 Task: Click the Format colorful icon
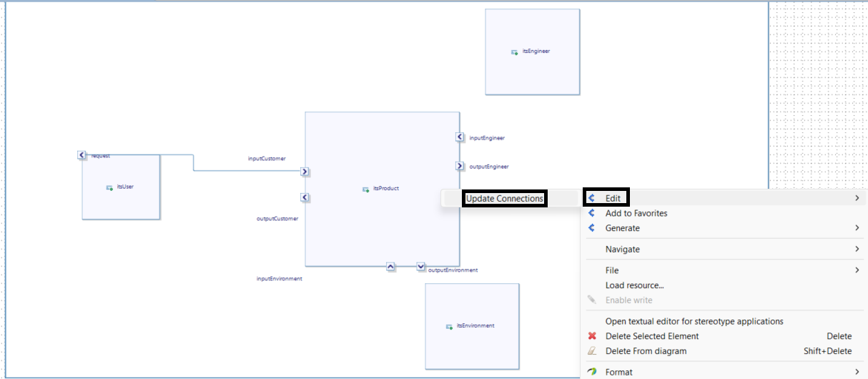[x=592, y=372]
